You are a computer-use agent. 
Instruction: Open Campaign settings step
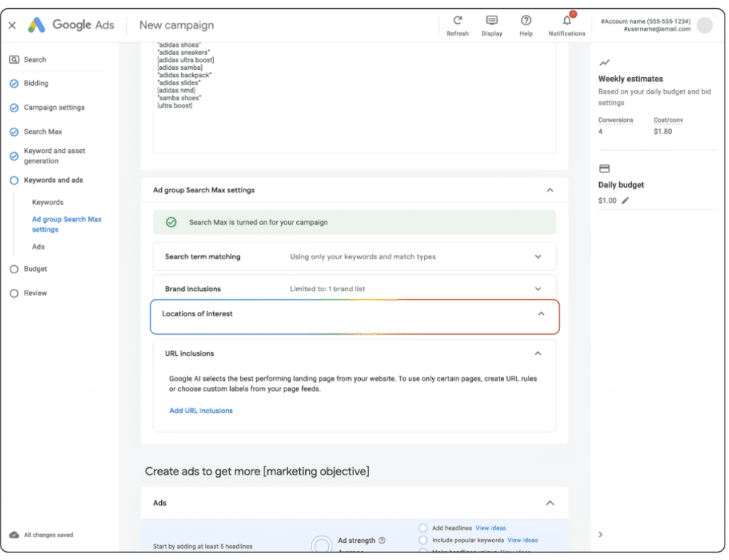click(54, 108)
